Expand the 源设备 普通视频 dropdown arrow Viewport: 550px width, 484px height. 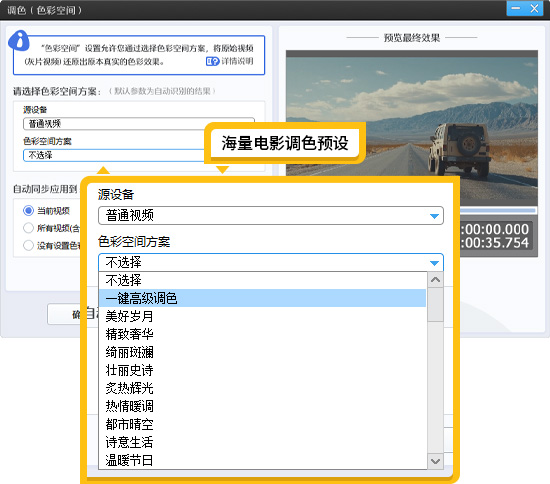coord(434,216)
